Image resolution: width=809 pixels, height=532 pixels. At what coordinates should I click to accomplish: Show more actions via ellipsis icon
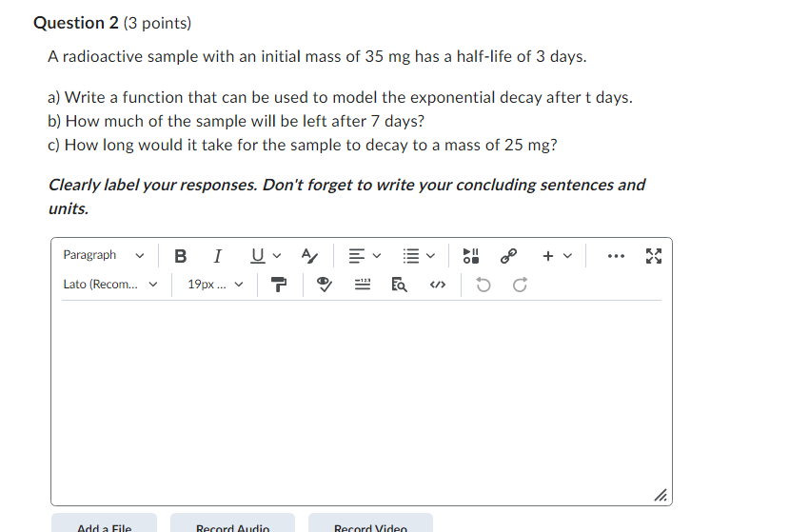click(616, 256)
